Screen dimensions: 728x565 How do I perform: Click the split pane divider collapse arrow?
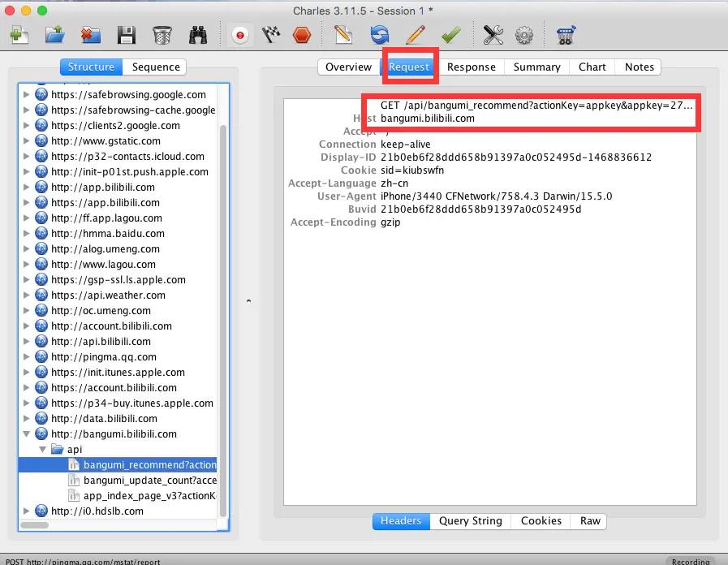(x=249, y=301)
